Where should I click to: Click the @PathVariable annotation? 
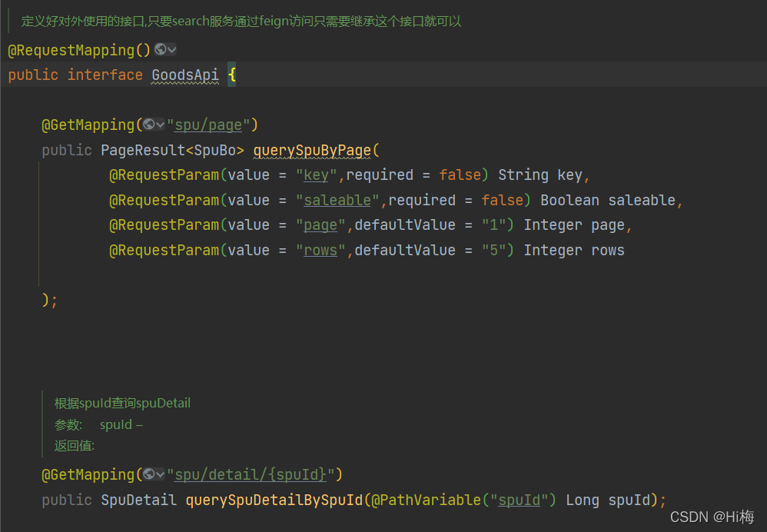click(x=426, y=500)
